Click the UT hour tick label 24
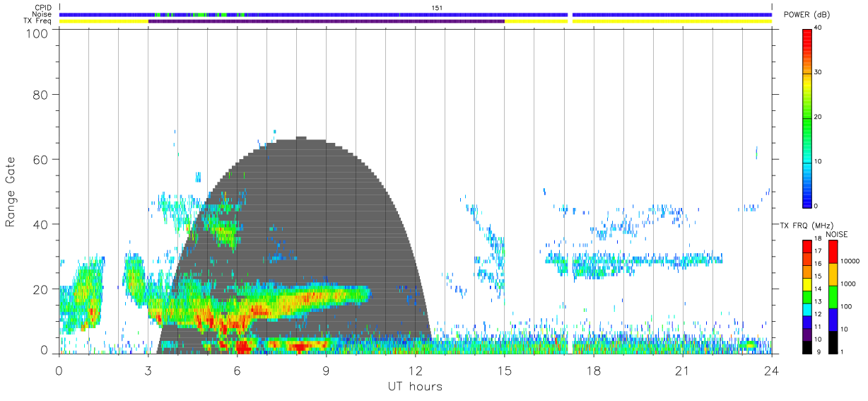 [771, 370]
